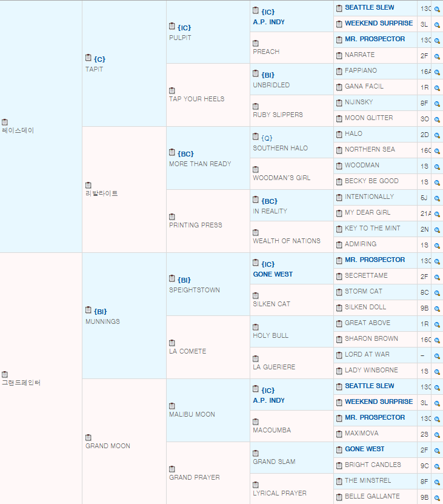Click the clipboard icon beside MOON GLITTER
The width and height of the screenshot is (443, 504).
tap(339, 119)
